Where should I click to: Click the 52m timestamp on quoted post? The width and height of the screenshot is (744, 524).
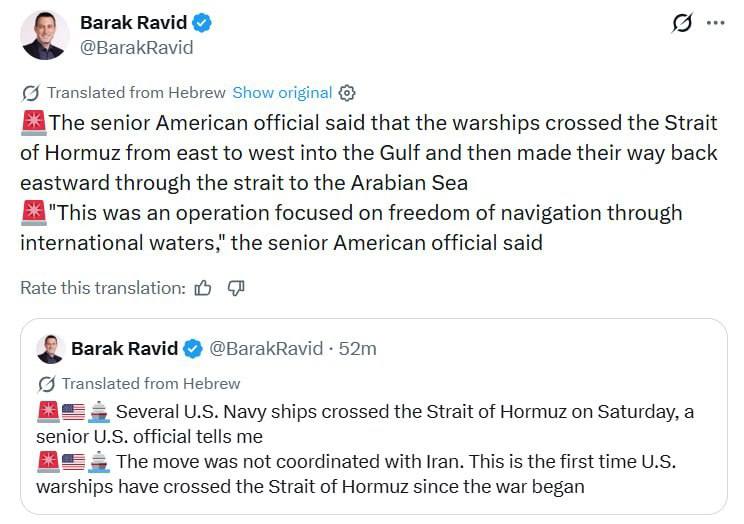[357, 348]
